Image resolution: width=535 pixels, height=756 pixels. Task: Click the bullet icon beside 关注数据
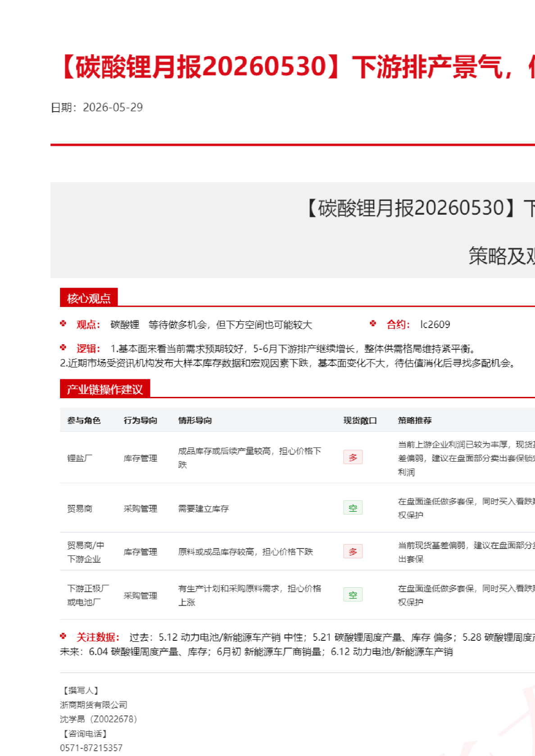[63, 636]
